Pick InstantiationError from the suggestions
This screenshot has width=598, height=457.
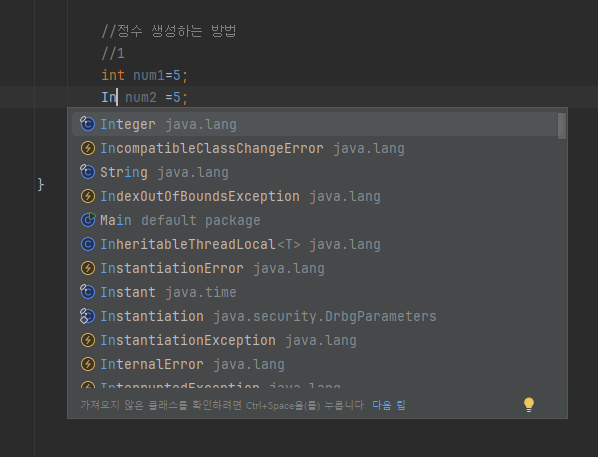pyautogui.click(x=315, y=268)
